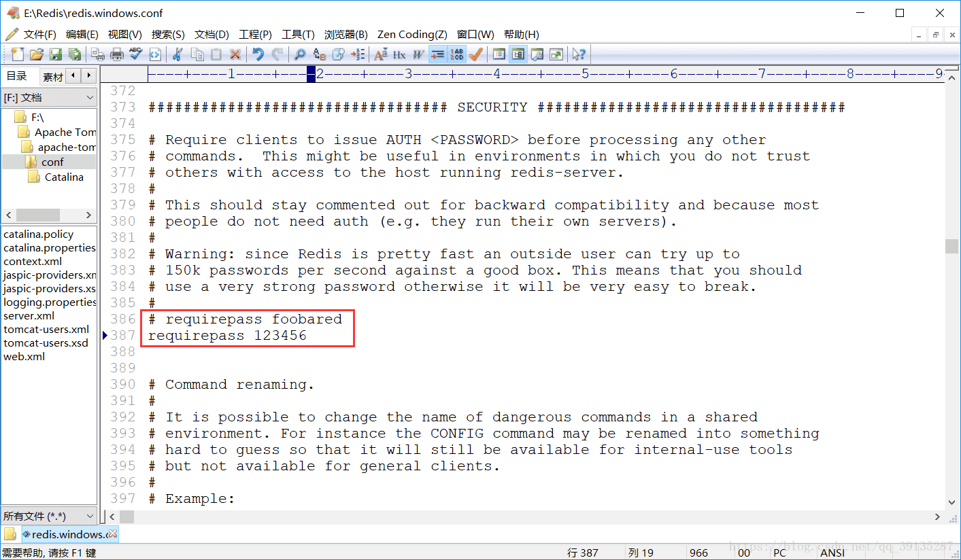Select server.xml in file list
Screen dimensions: 961x560
click(x=29, y=315)
